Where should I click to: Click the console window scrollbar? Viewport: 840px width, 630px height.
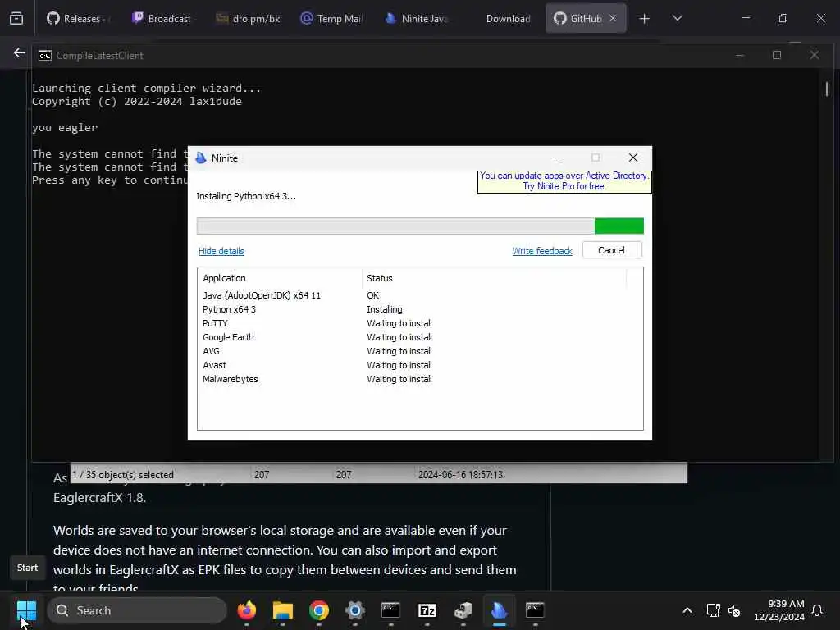[827, 89]
